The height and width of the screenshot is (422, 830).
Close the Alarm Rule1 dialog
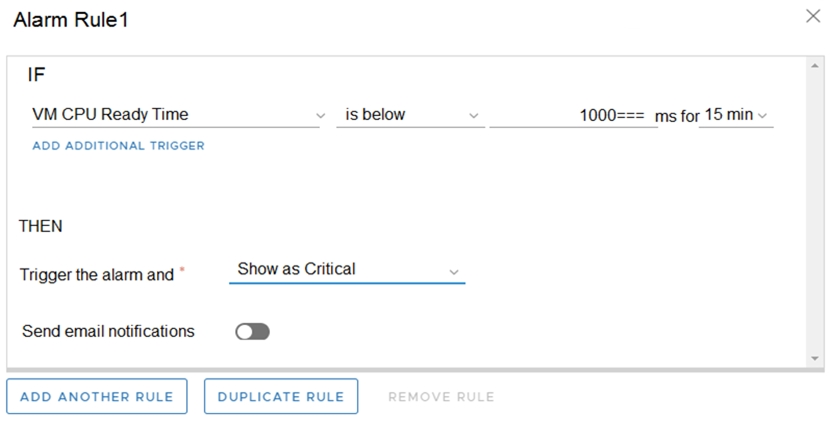[x=813, y=16]
